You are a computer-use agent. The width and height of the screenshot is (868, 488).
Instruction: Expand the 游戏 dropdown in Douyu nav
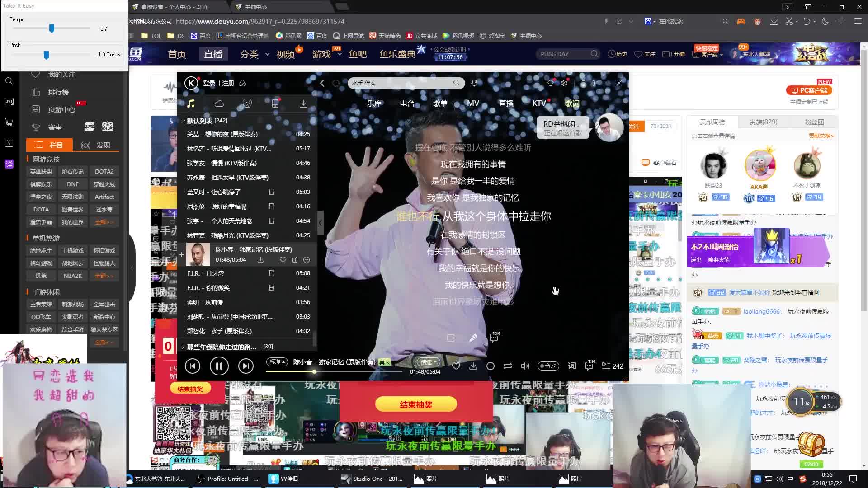[x=340, y=54]
